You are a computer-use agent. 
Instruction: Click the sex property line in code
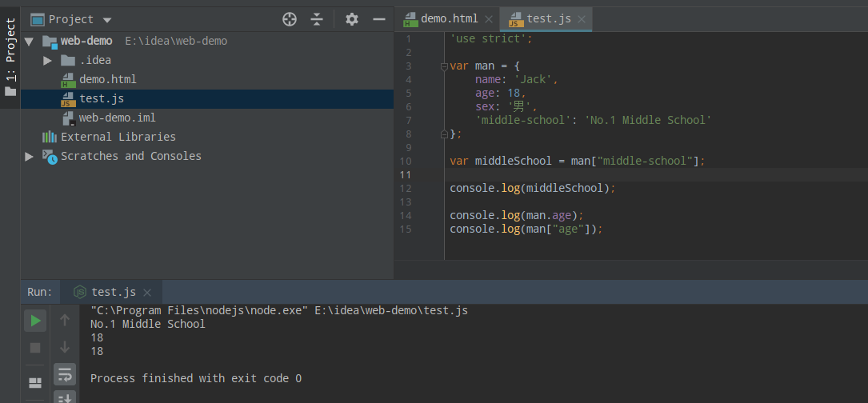506,107
